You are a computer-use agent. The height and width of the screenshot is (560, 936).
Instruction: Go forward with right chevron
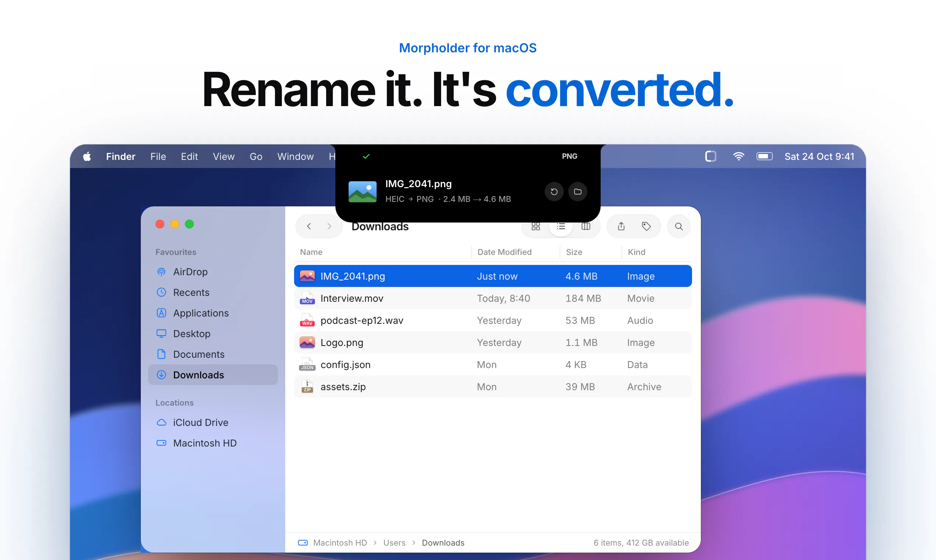[329, 227]
